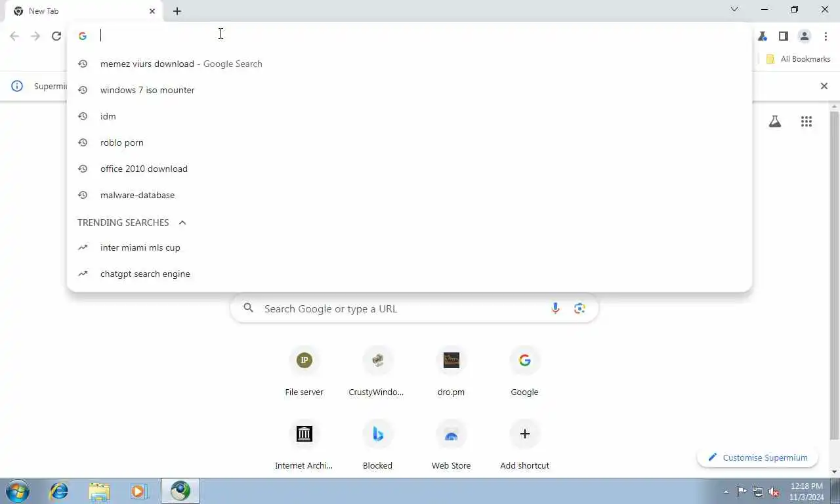The width and height of the screenshot is (840, 504).
Task: Click the magnifier icon in the search box
Action: click(248, 308)
